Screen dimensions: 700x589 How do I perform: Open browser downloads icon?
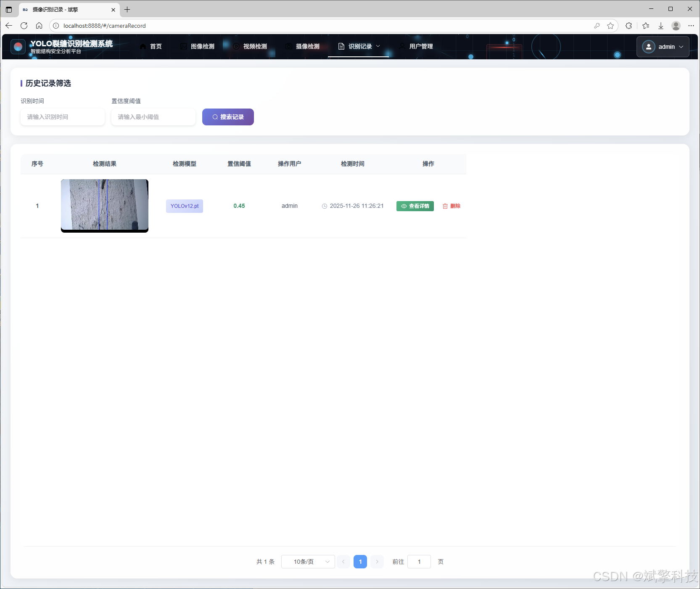pos(661,26)
